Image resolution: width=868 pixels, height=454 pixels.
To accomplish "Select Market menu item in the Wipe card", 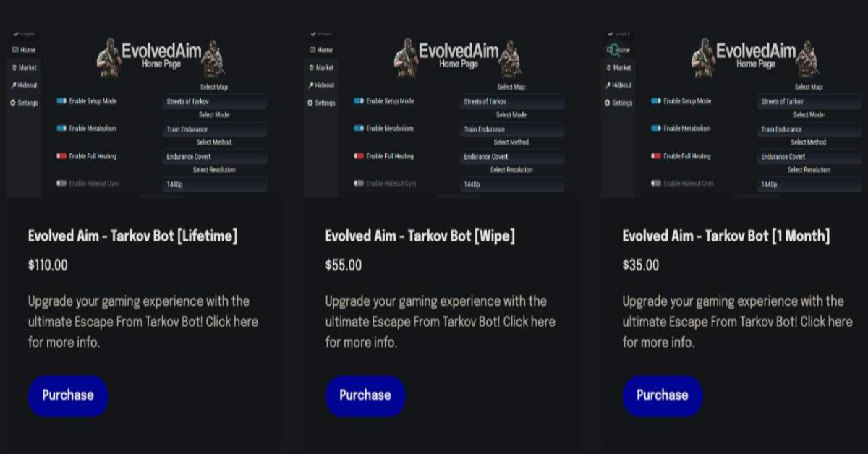I will point(325,67).
